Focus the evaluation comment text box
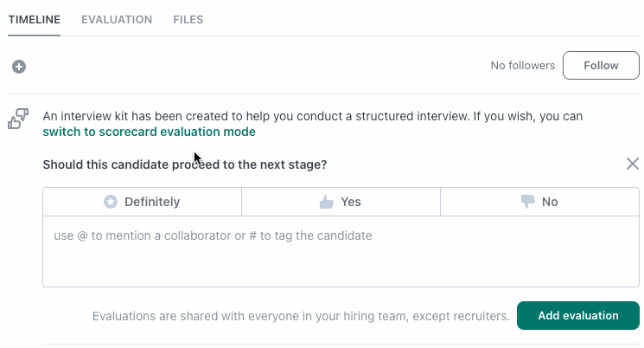Screen dimensions: 644x348 341,251
